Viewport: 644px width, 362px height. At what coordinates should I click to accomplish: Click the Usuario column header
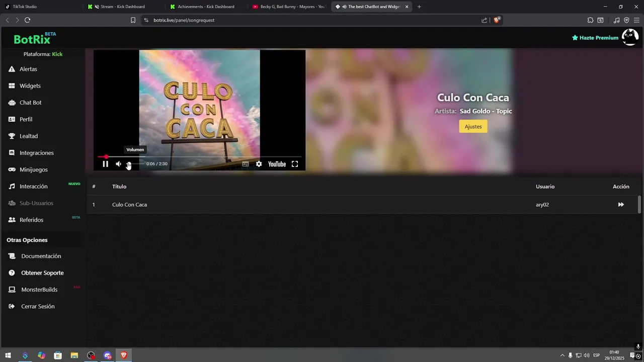pyautogui.click(x=545, y=187)
